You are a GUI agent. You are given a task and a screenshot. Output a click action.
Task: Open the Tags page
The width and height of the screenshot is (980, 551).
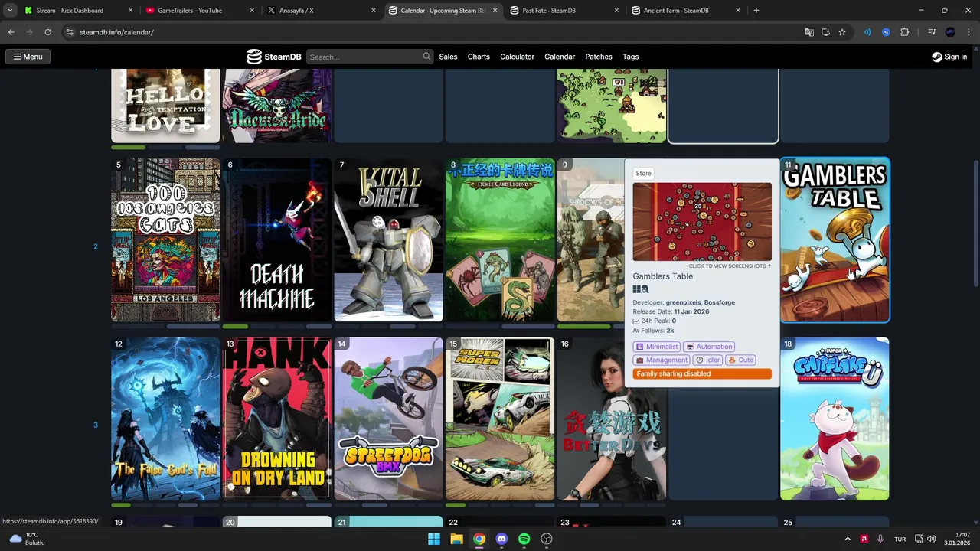(631, 57)
